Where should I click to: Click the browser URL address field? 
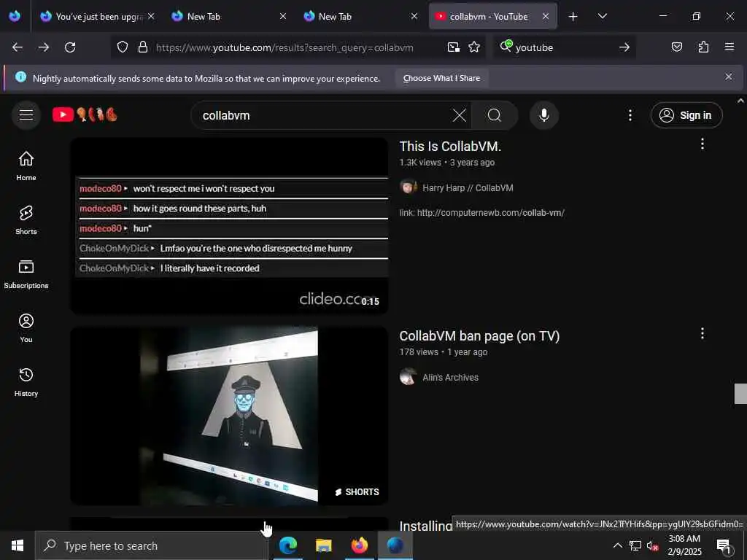pyautogui.click(x=285, y=47)
